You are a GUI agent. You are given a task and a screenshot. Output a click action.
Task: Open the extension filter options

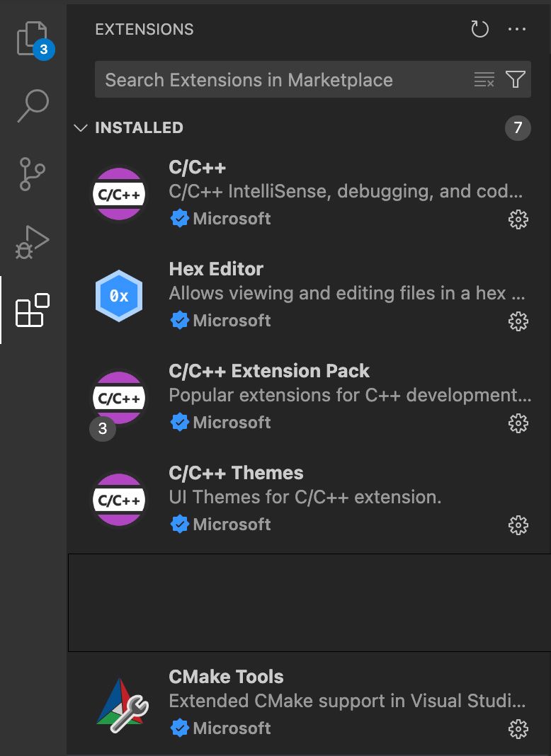[x=516, y=79]
